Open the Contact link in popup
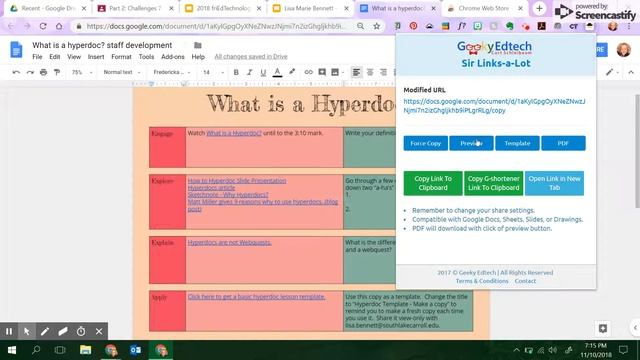The width and height of the screenshot is (640, 360). coord(525,281)
